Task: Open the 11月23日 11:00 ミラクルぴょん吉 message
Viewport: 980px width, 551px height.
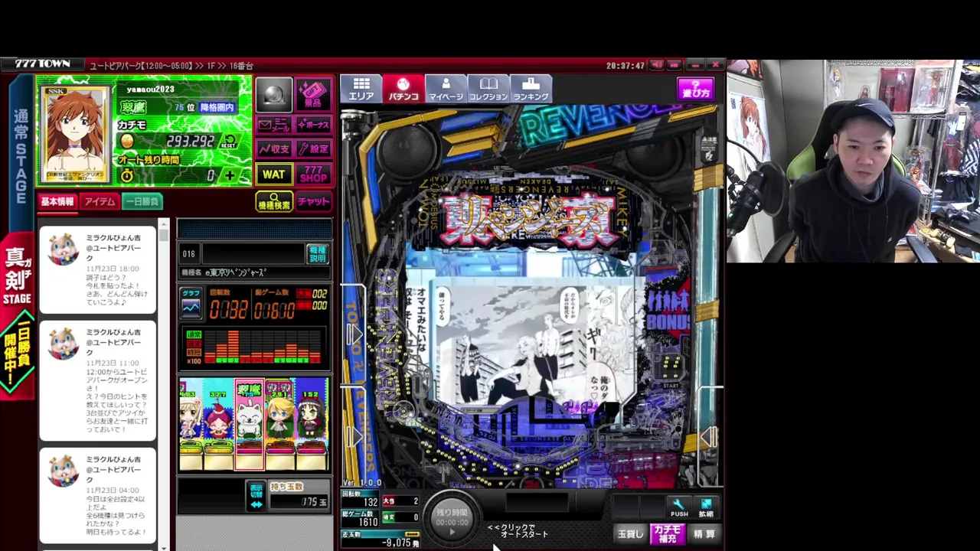Action: [x=97, y=380]
